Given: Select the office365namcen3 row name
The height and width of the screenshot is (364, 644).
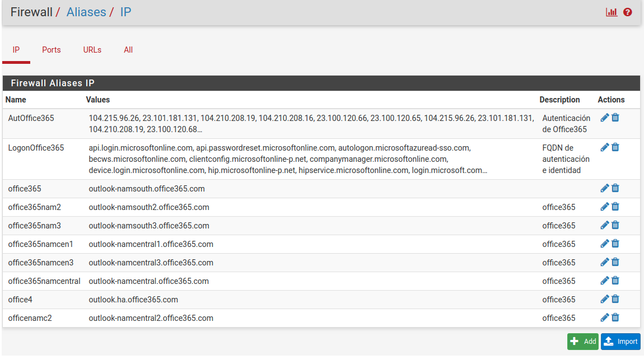Looking at the screenshot, I should click(x=41, y=263).
